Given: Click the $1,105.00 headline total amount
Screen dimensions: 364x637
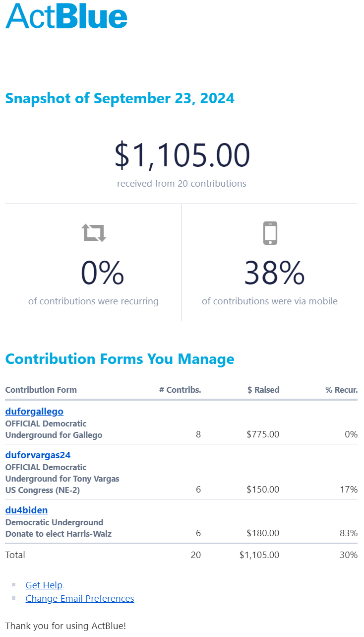Looking at the screenshot, I should 182,155.
